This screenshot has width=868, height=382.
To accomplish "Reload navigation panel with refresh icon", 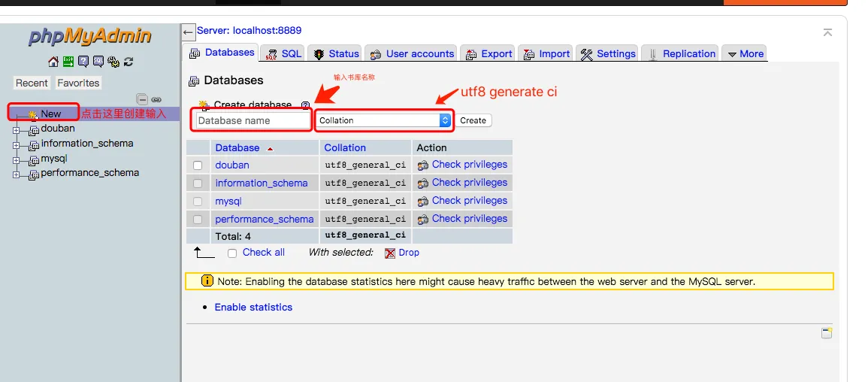I will (129, 62).
